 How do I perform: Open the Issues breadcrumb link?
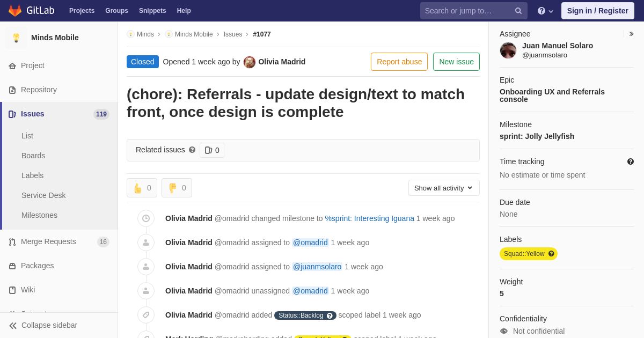(233, 34)
